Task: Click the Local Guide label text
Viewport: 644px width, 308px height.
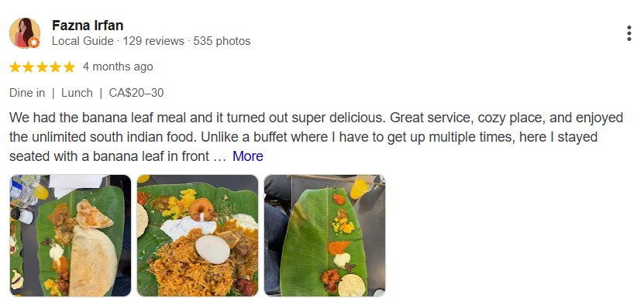Action: tap(83, 41)
